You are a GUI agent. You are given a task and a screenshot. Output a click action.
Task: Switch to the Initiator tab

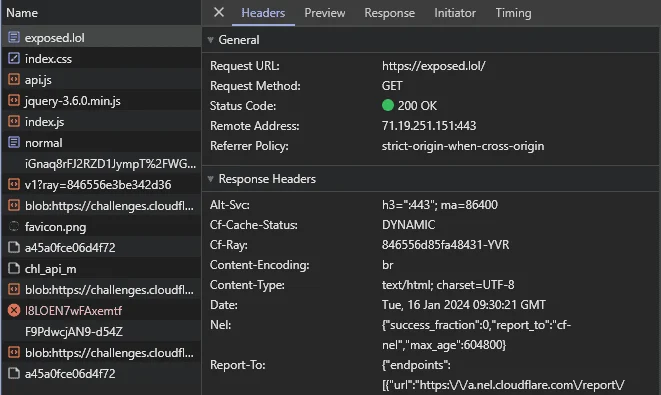tap(455, 13)
